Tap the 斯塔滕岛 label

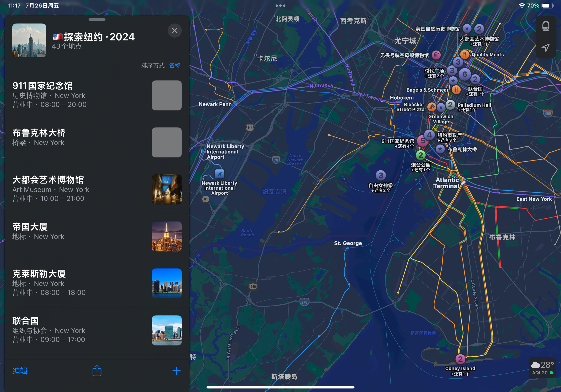tap(284, 376)
